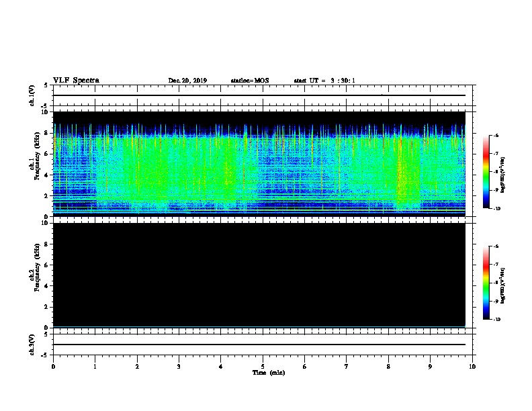The image size is (532, 411).
Task: Click time axis tick label "5"
Action: point(263,367)
